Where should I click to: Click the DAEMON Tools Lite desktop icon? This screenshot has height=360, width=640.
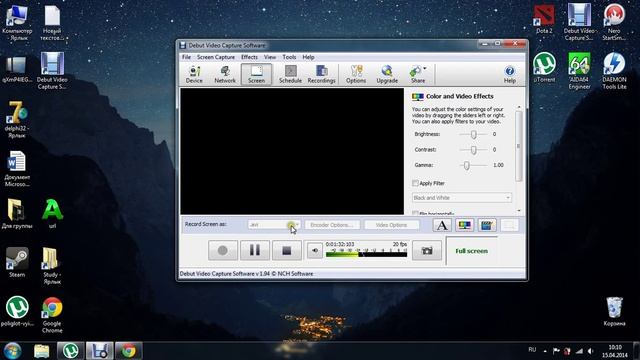[614, 71]
